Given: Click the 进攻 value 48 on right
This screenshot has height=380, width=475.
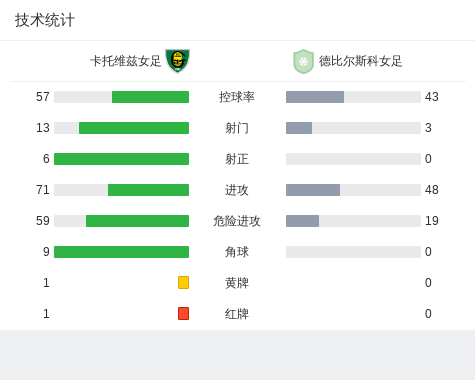Looking at the screenshot, I should (432, 190).
